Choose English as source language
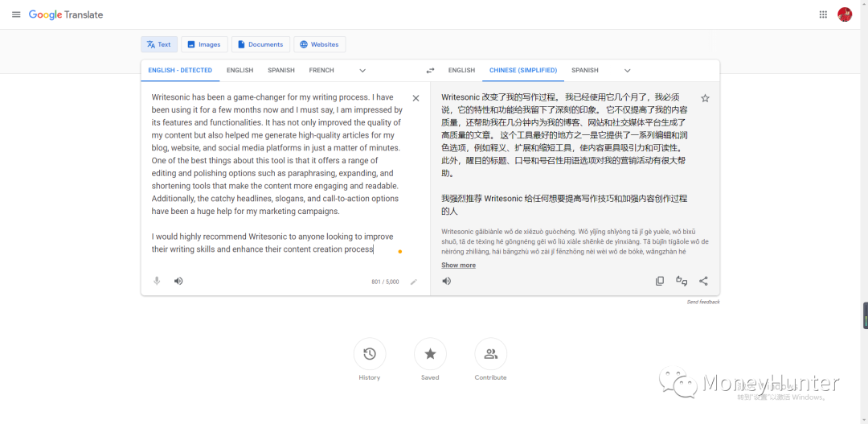Viewport: 868px width, 424px height. [x=240, y=70]
